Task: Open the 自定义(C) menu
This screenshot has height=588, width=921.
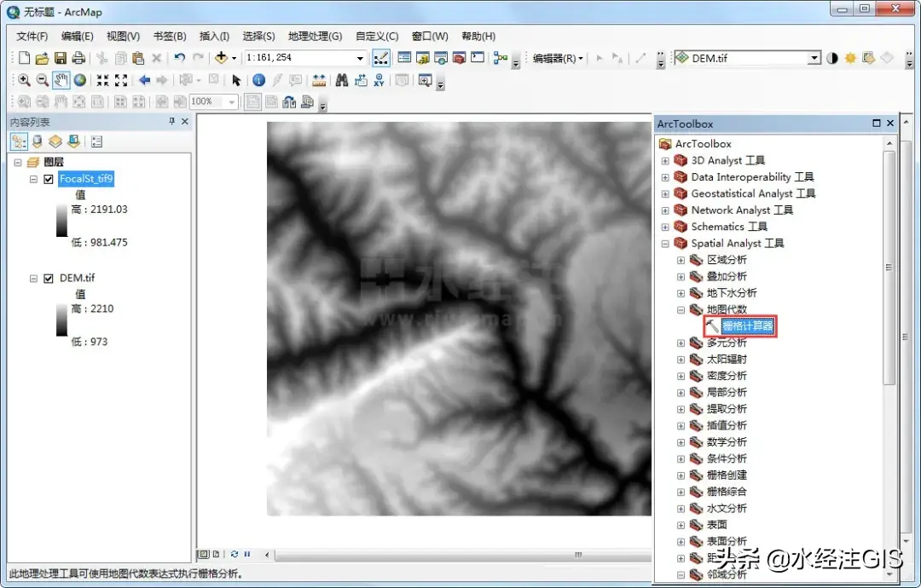Action: click(x=377, y=37)
